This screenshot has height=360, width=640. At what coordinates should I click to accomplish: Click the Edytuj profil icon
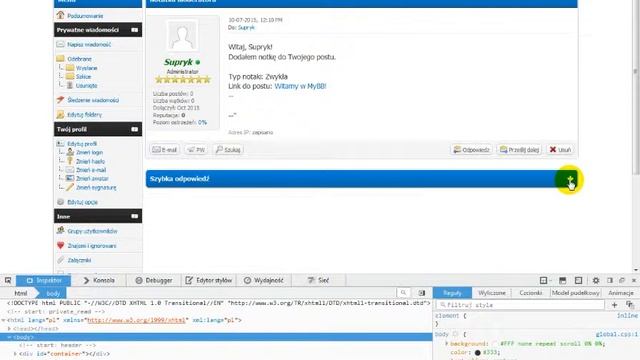(x=60, y=143)
